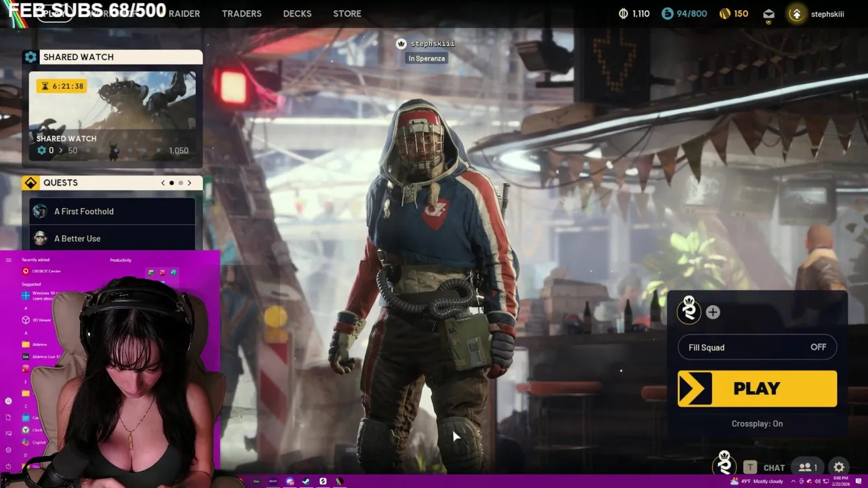Screen dimensions: 868x488
Task: Click the T key hint next to CHAT
Action: point(750,467)
